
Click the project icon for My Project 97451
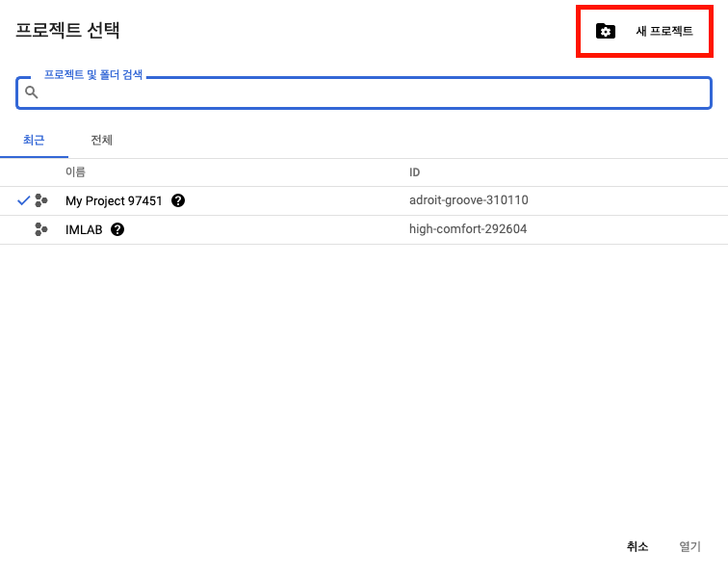[x=41, y=200]
